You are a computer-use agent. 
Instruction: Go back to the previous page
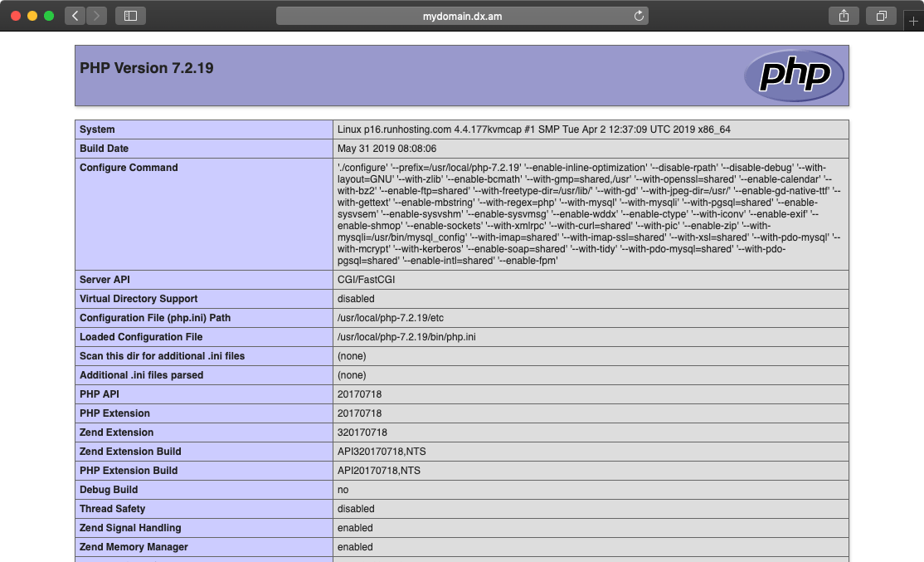click(75, 16)
